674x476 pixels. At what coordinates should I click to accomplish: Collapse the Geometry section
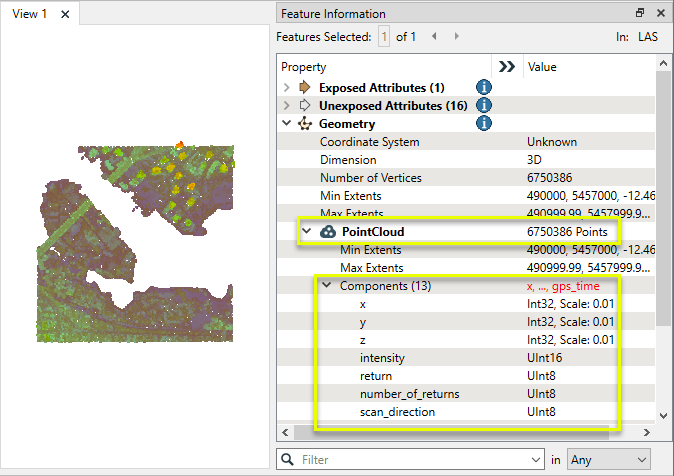click(x=287, y=124)
